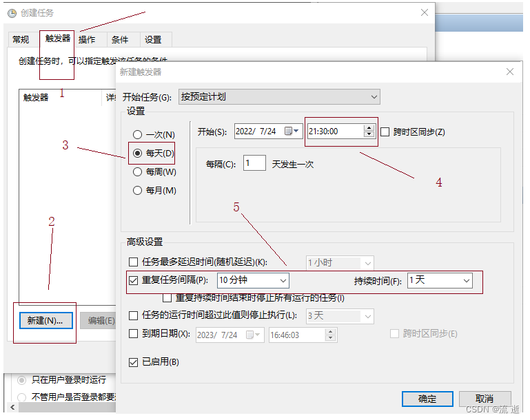530x420 pixels.
Task: Open the 开始任务(G) dropdown
Action: tap(279, 97)
